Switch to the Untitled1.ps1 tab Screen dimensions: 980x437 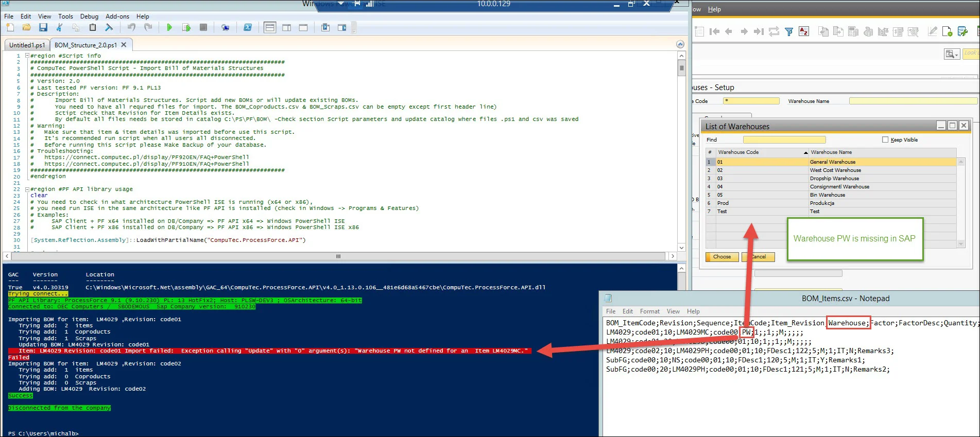(27, 45)
